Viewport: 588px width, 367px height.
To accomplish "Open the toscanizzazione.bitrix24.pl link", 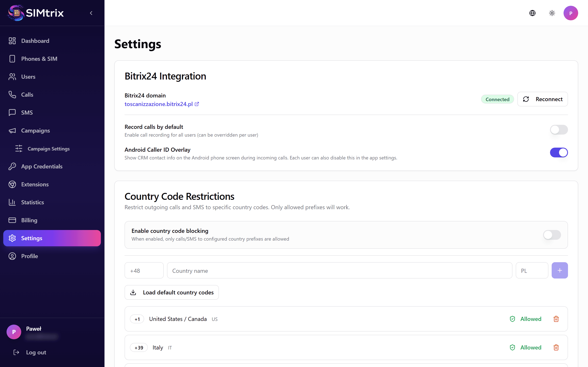I will [x=158, y=104].
